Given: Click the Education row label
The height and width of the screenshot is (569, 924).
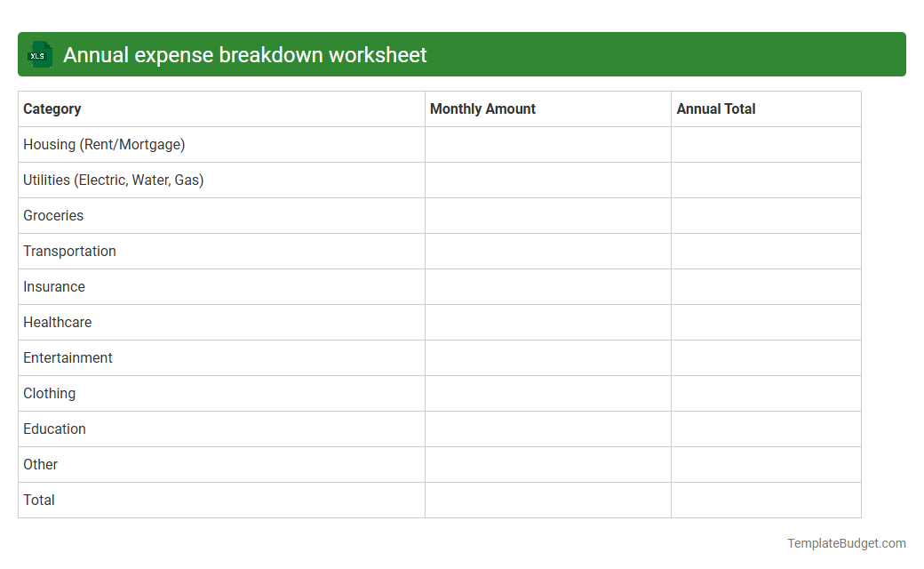Looking at the screenshot, I should [54, 429].
